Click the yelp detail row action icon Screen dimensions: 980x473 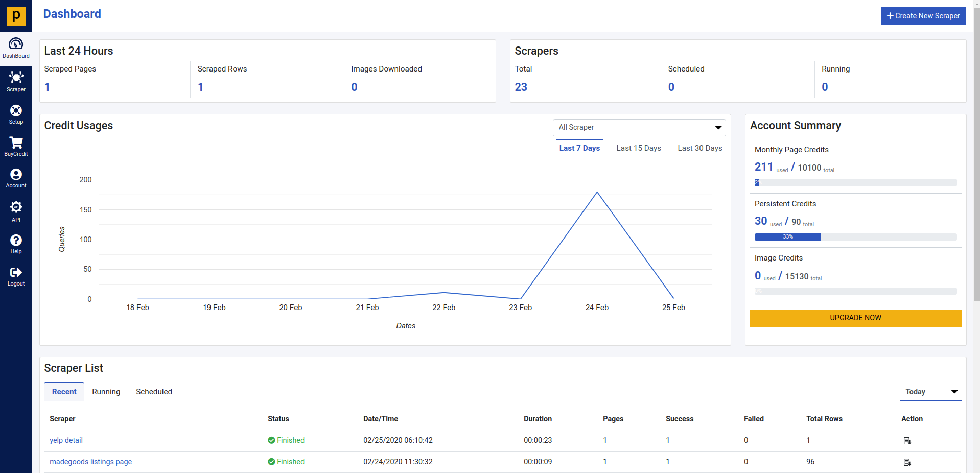(x=907, y=441)
